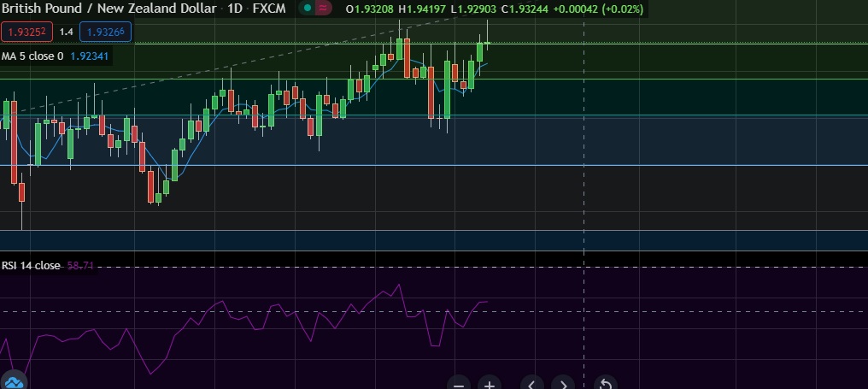Click the low price L1.92903
The width and height of the screenshot is (868, 389).
473,9
